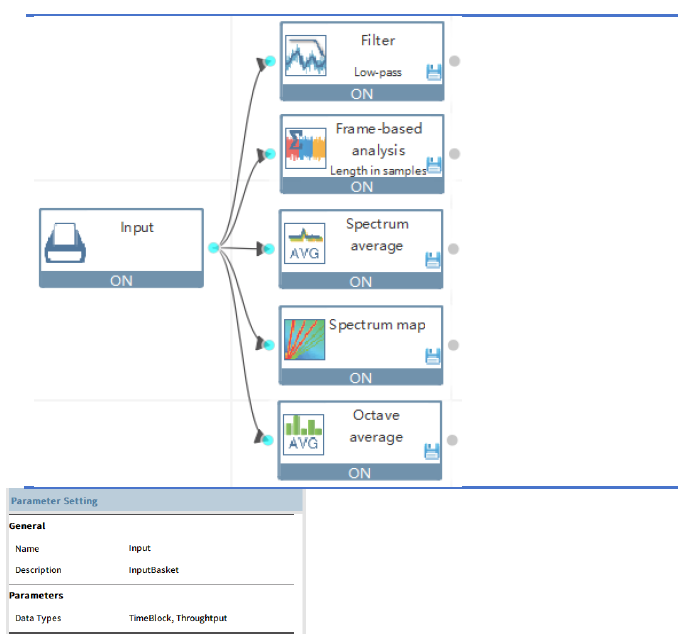Select the Input basket icon
The height and width of the screenshot is (638, 686).
coord(65,243)
